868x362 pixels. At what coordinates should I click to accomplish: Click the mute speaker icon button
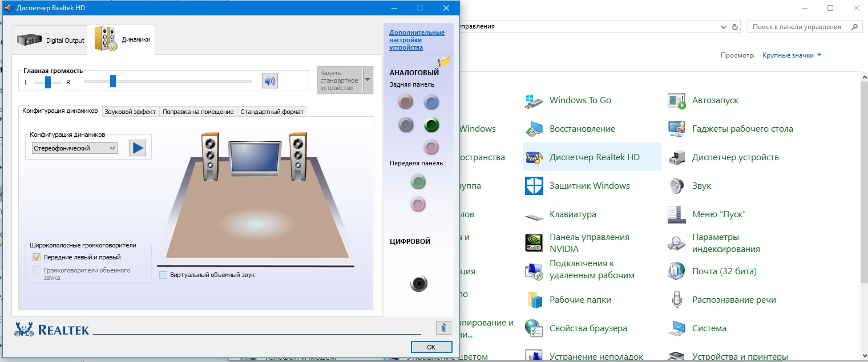click(270, 81)
